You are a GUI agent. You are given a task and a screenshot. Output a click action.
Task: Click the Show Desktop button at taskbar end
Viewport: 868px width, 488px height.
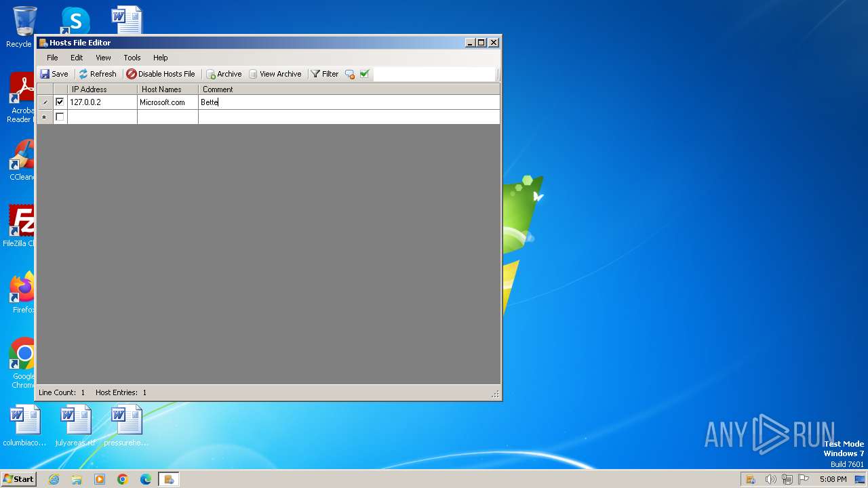(x=860, y=479)
